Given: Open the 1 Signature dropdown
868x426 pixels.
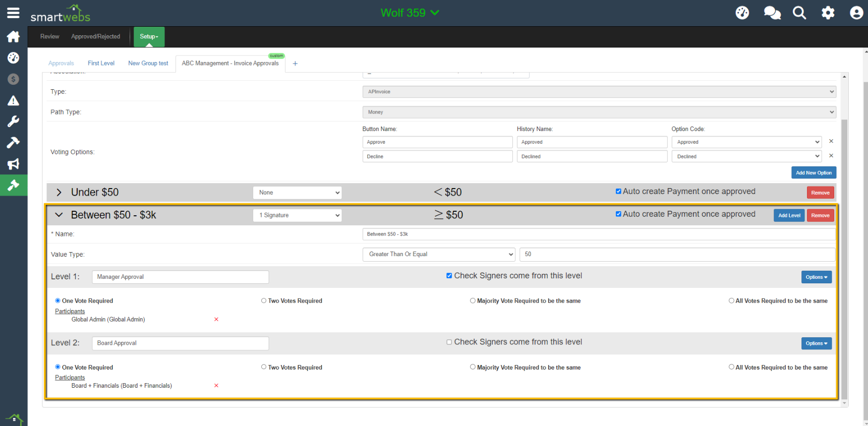Looking at the screenshot, I should [297, 215].
